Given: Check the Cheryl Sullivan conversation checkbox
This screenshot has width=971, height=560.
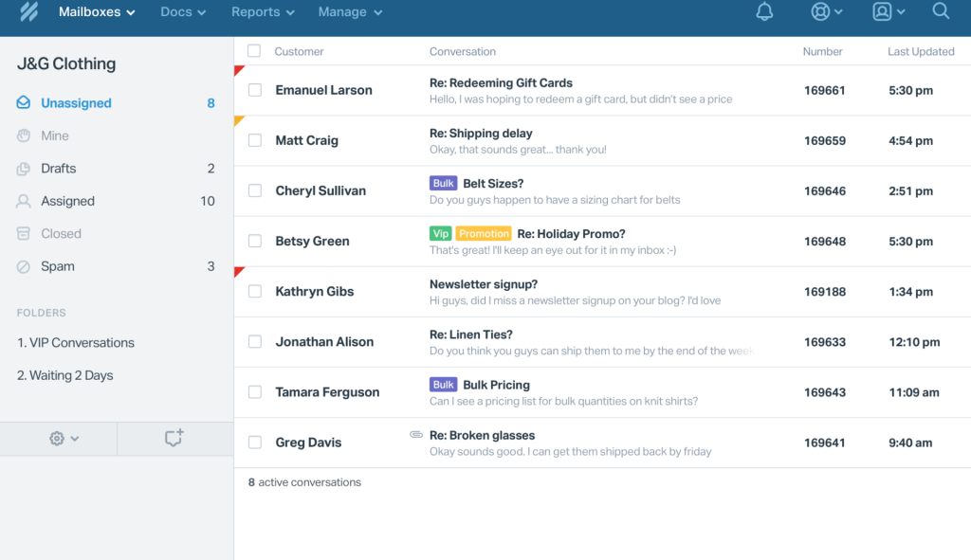Looking at the screenshot, I should coord(254,190).
